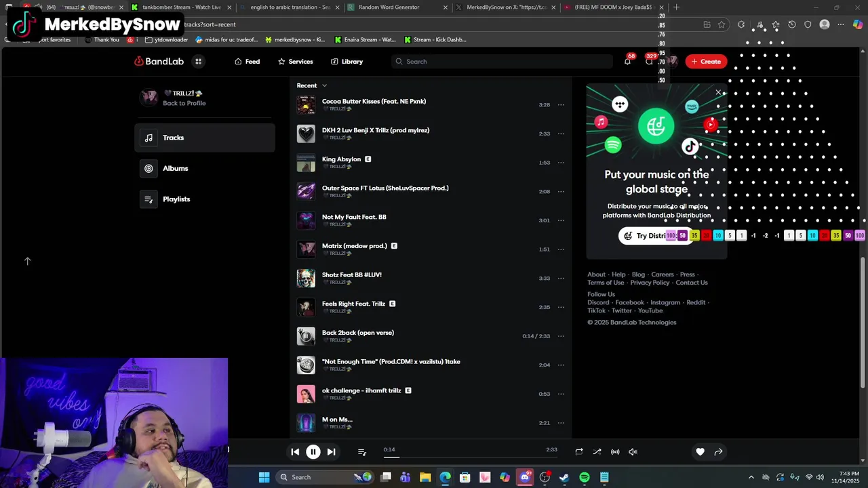Viewport: 868px width, 488px height.
Task: Skip to next track in player
Action: click(x=332, y=452)
